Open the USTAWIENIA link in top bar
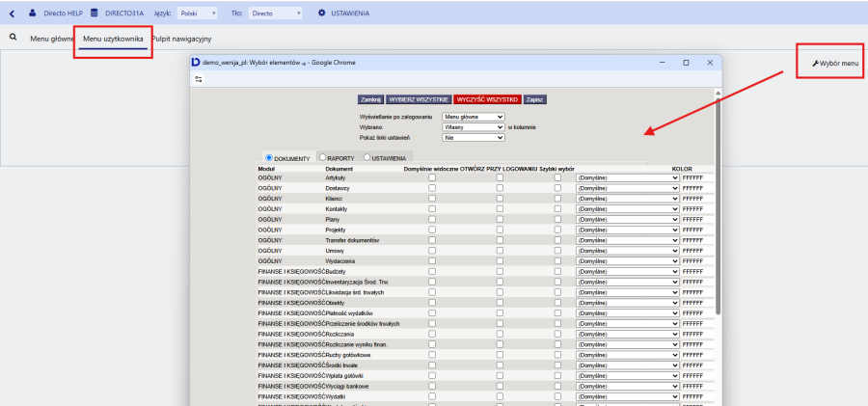This screenshot has width=868, height=406. click(x=350, y=14)
